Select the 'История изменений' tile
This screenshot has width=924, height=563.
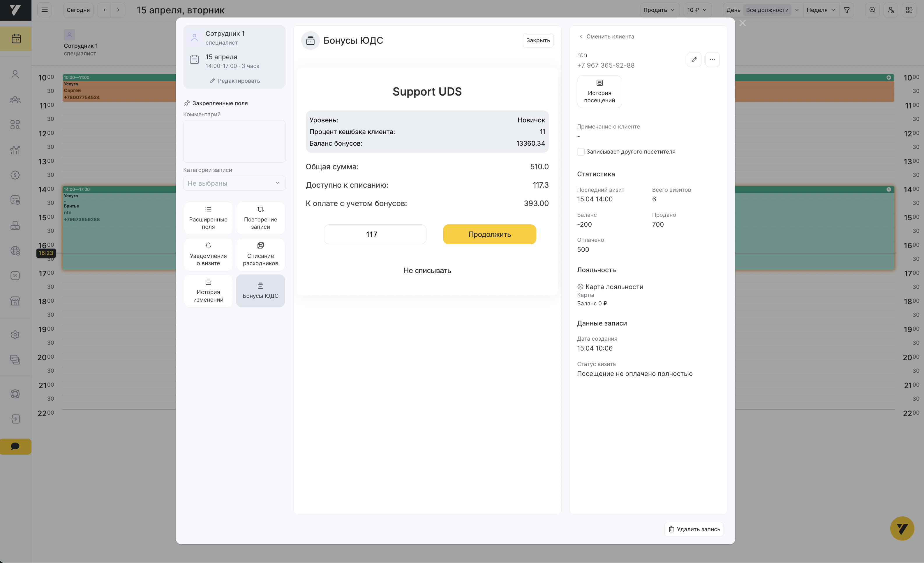208,291
